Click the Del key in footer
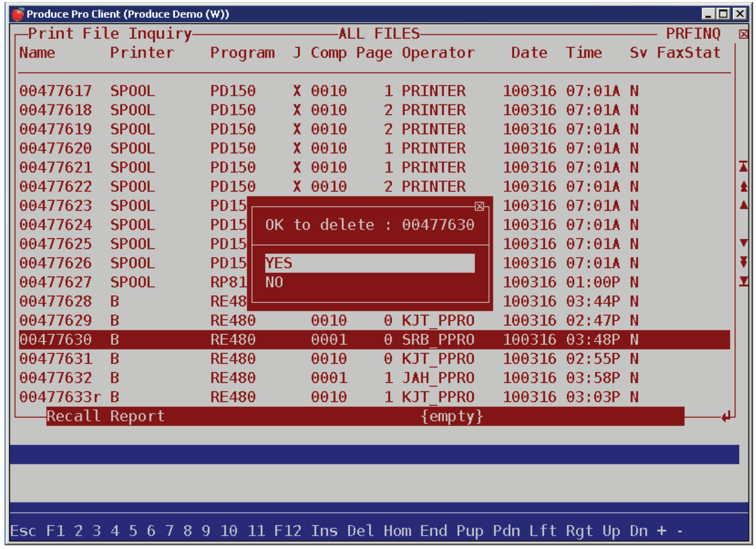This screenshot has height=549, width=756. (x=360, y=530)
